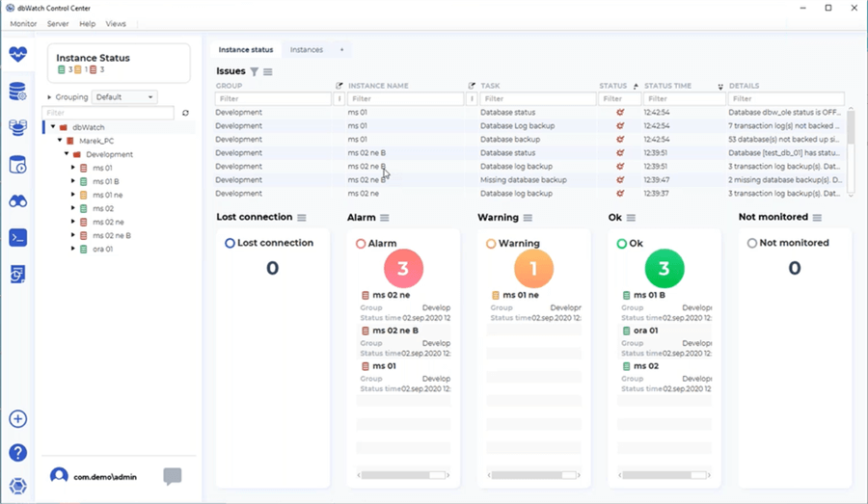Select ms 02 in the instance tree
The width and height of the screenshot is (868, 504).
click(x=103, y=208)
